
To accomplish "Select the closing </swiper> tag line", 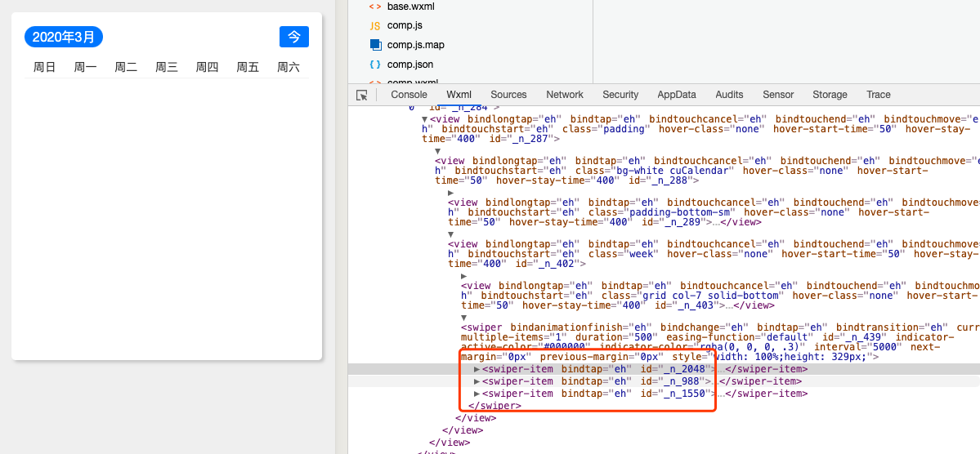I will pyautogui.click(x=494, y=406).
